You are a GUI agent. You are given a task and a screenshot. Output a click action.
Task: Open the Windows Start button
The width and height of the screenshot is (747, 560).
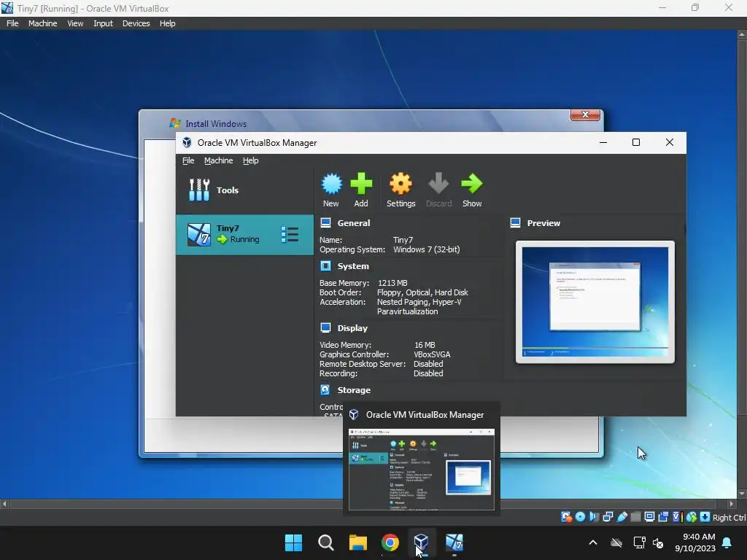pyautogui.click(x=293, y=542)
